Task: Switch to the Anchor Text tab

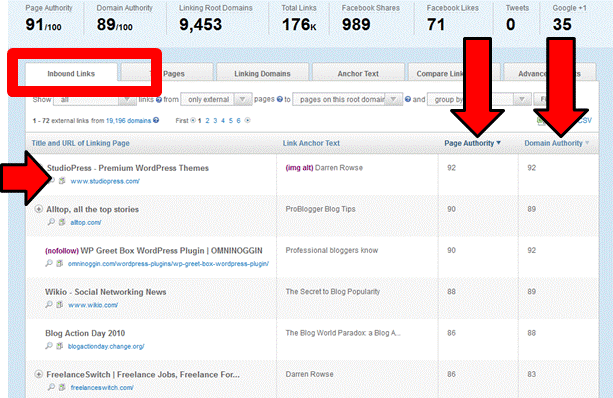Action: point(358,74)
